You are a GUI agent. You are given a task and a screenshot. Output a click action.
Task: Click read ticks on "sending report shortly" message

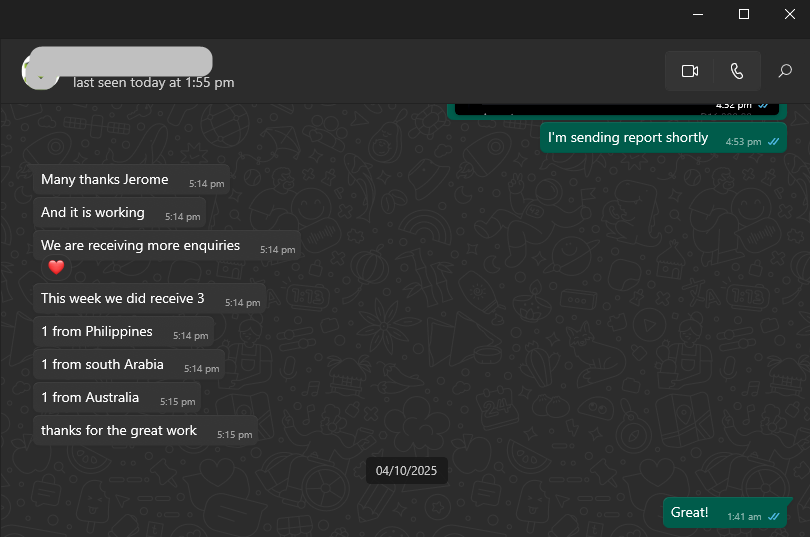(x=773, y=141)
